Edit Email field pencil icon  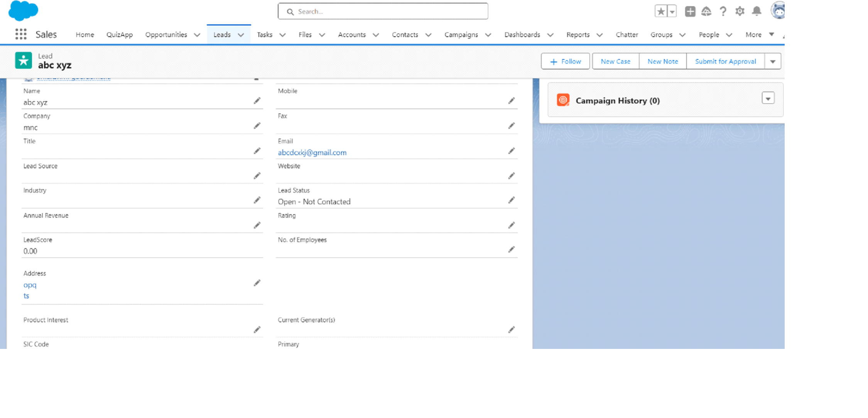click(512, 151)
